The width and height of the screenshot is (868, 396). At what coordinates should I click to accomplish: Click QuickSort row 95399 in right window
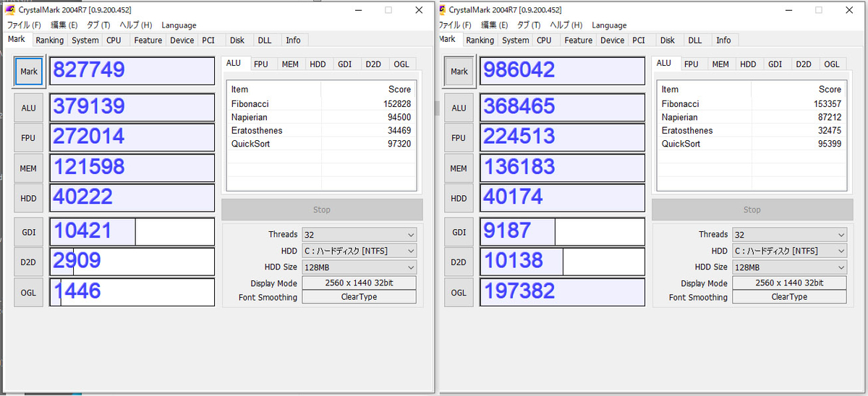(x=752, y=144)
